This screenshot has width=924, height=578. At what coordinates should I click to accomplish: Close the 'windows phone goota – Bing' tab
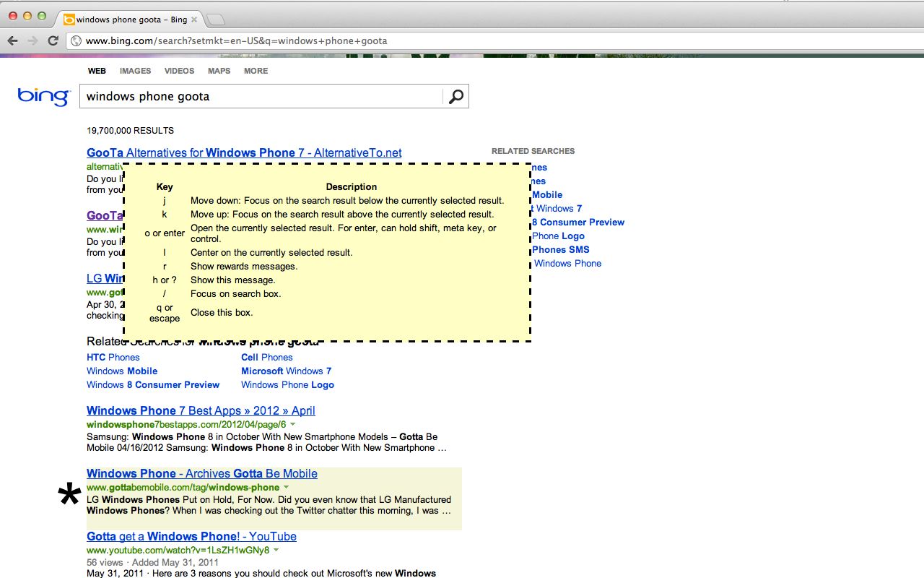pyautogui.click(x=193, y=20)
